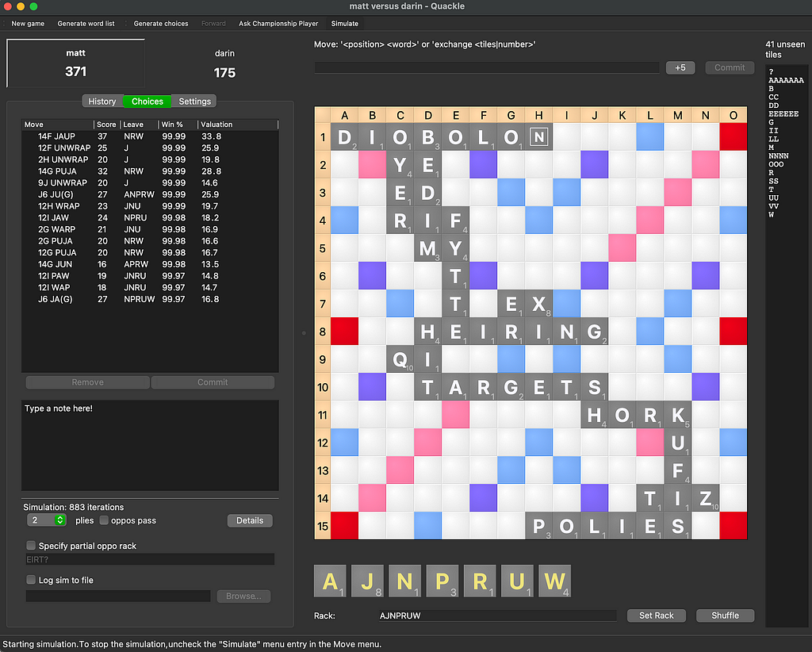The image size is (812, 652).
Task: Click Ask Championship Player
Action: tap(278, 23)
